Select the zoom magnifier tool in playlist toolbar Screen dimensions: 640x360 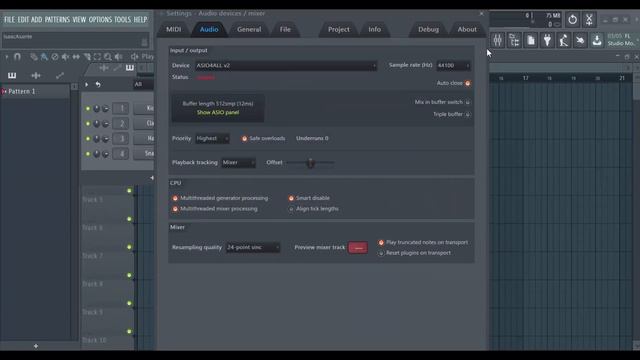click(108, 57)
